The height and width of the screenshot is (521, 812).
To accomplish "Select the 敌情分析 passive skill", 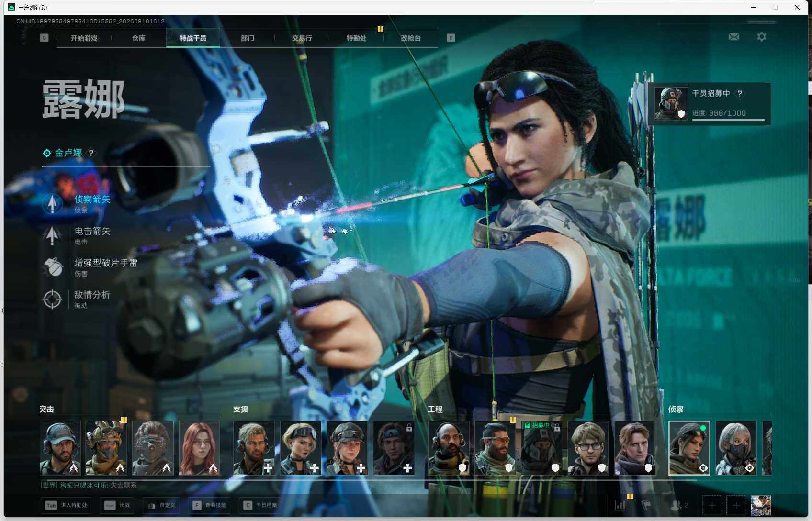I will click(x=77, y=299).
